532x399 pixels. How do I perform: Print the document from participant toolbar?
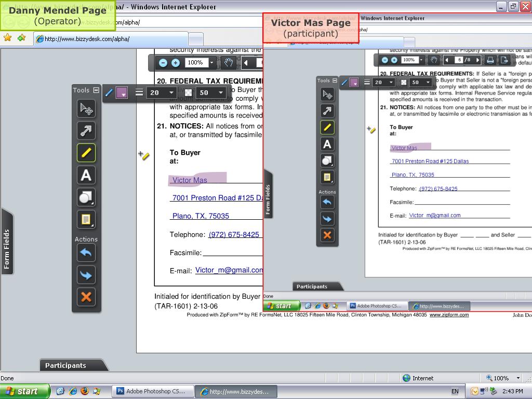click(x=490, y=60)
